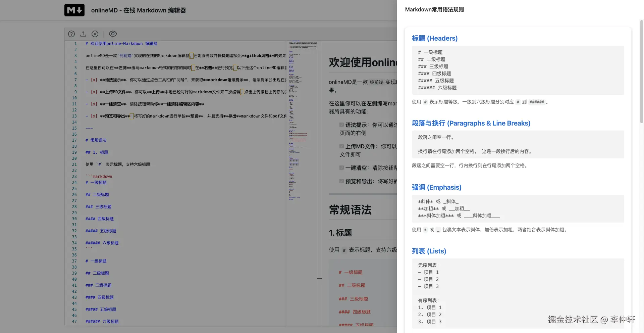This screenshot has width=644, height=333.
Task: Click '### 三级标题' in the drawer Headers example
Action: (x=433, y=66)
